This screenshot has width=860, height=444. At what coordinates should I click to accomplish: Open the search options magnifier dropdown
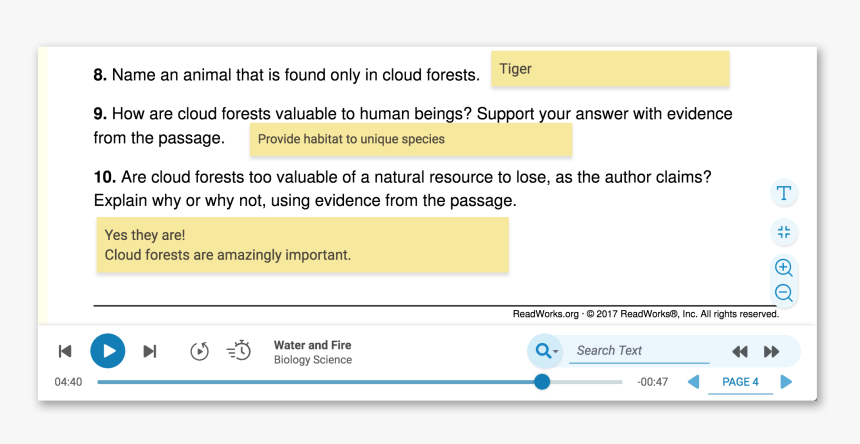tap(546, 351)
